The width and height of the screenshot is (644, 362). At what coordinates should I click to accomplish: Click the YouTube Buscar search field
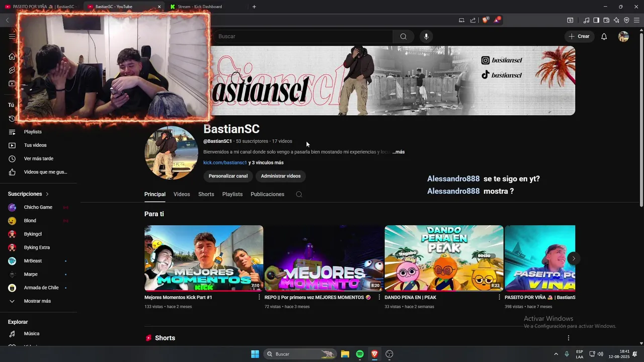click(302, 36)
